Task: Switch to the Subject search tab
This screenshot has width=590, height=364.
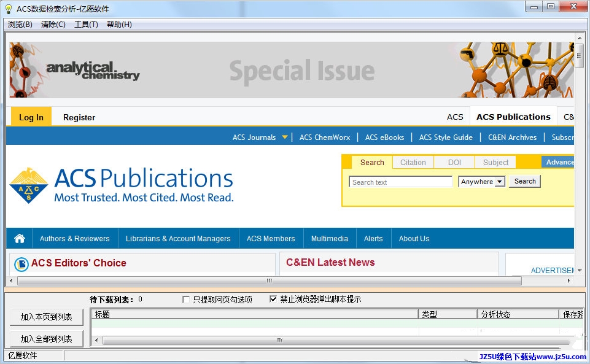Action: point(495,163)
